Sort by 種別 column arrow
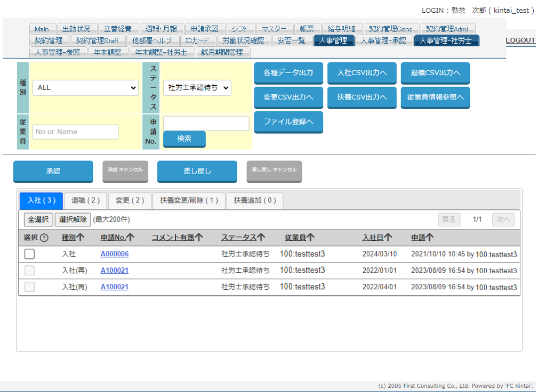The width and height of the screenshot is (538, 392). [81, 238]
